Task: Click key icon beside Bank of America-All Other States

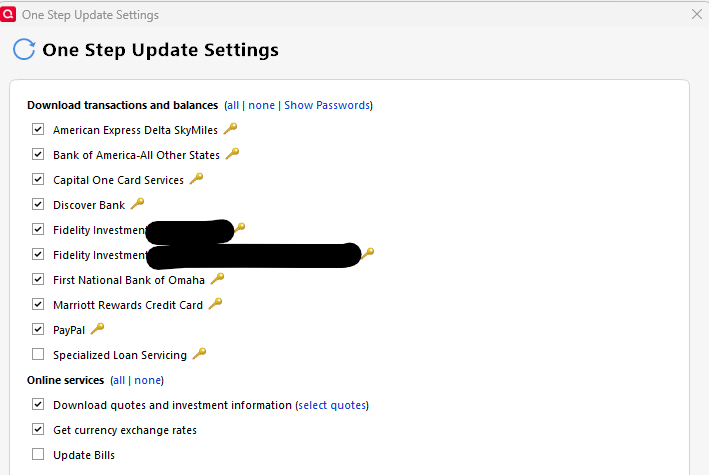Action: tap(232, 154)
